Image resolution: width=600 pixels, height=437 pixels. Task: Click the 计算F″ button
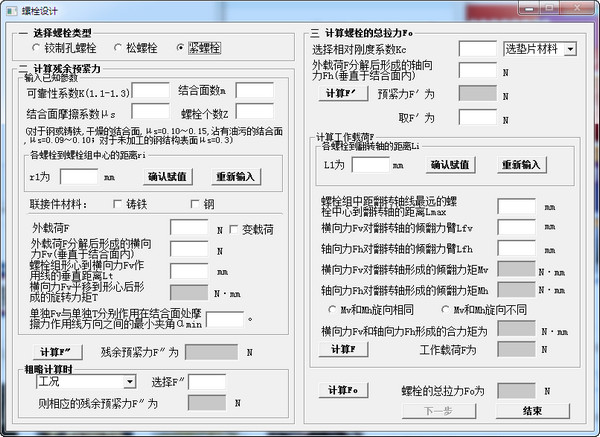point(57,352)
